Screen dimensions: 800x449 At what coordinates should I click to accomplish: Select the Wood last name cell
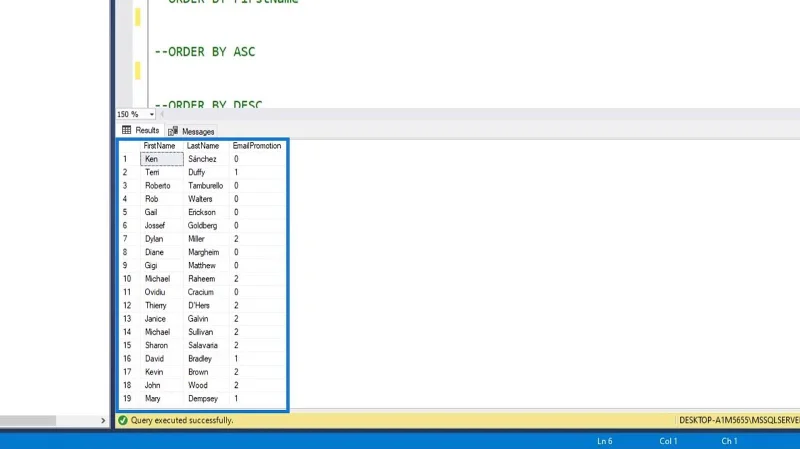[x=207, y=384]
